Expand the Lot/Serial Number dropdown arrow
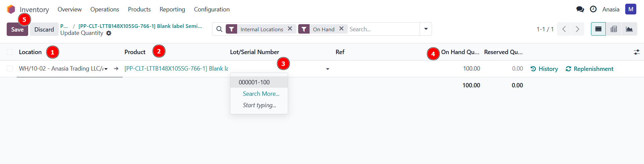The image size is (644, 164). (x=327, y=69)
